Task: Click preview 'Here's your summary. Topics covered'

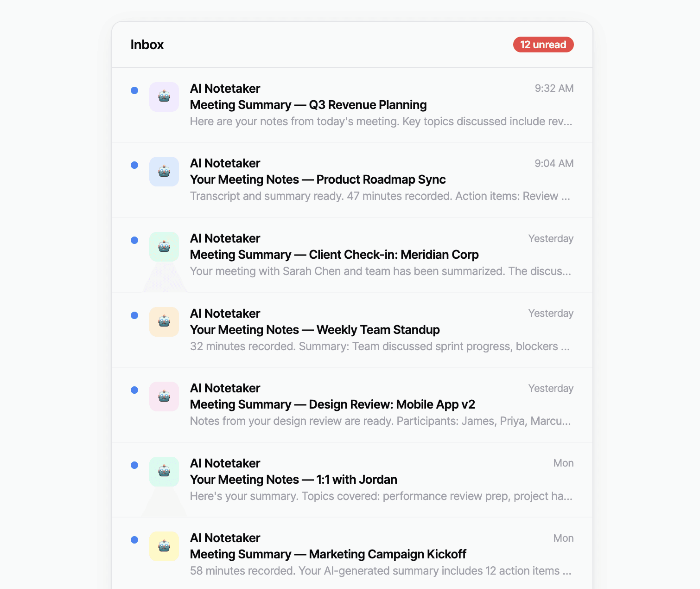Action: (x=381, y=496)
